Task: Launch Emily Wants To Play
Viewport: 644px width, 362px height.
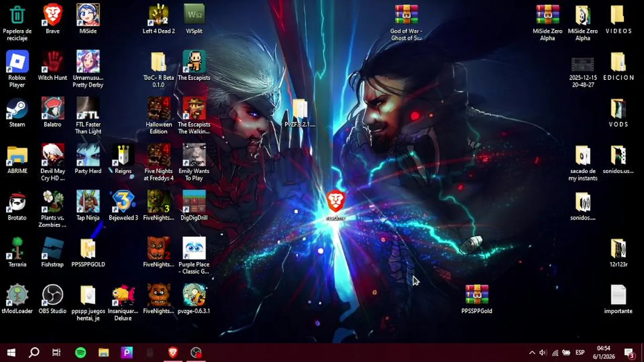Action: pyautogui.click(x=194, y=163)
